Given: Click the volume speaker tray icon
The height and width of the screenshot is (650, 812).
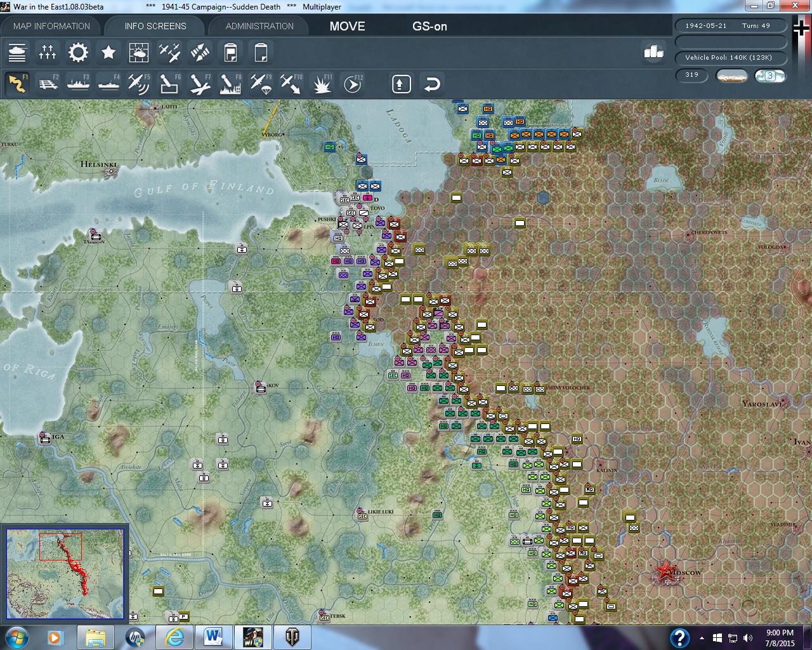Looking at the screenshot, I should point(749,638).
